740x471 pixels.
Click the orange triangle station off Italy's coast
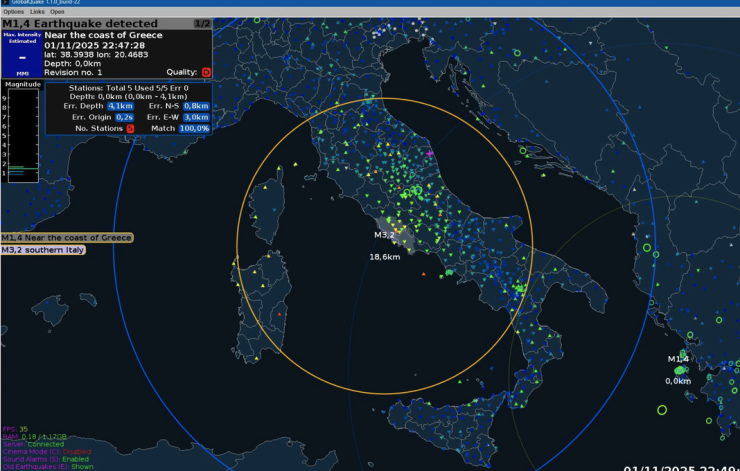point(424,273)
